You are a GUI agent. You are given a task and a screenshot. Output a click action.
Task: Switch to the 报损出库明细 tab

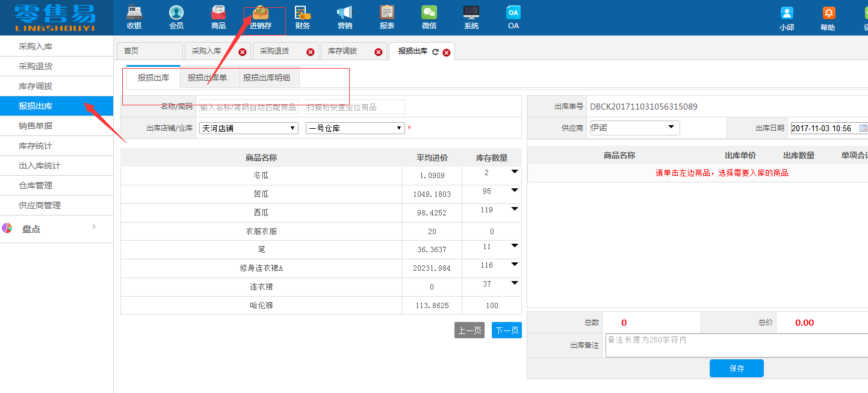[268, 77]
